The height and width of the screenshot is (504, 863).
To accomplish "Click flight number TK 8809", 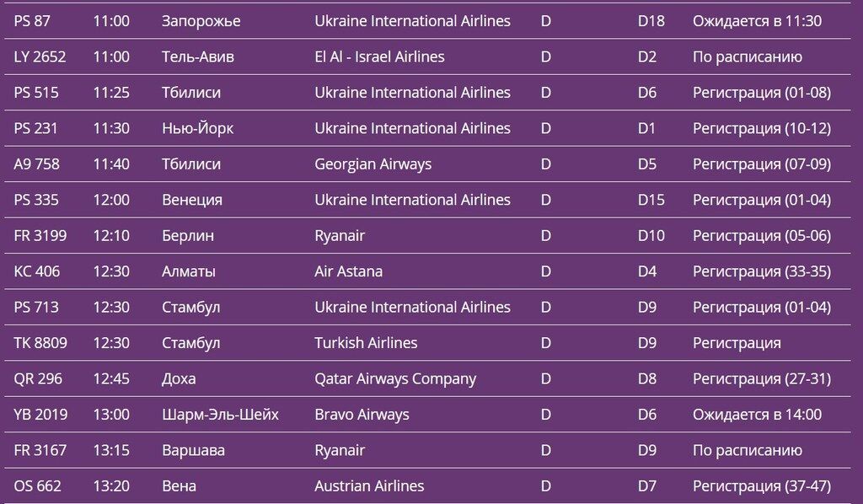I will [40, 343].
